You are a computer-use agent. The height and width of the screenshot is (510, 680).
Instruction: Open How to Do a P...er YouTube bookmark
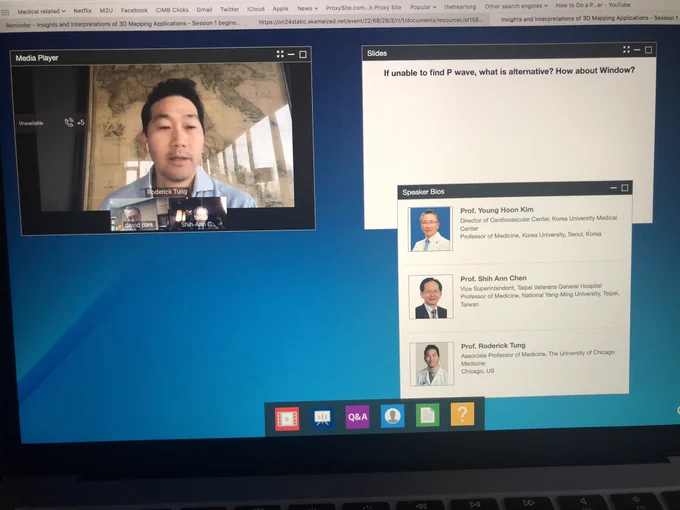click(x=593, y=5)
